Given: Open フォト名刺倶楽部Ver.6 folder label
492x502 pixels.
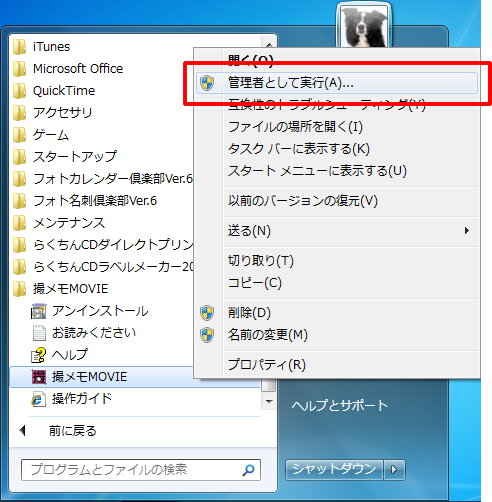Looking at the screenshot, I should coord(95,201).
